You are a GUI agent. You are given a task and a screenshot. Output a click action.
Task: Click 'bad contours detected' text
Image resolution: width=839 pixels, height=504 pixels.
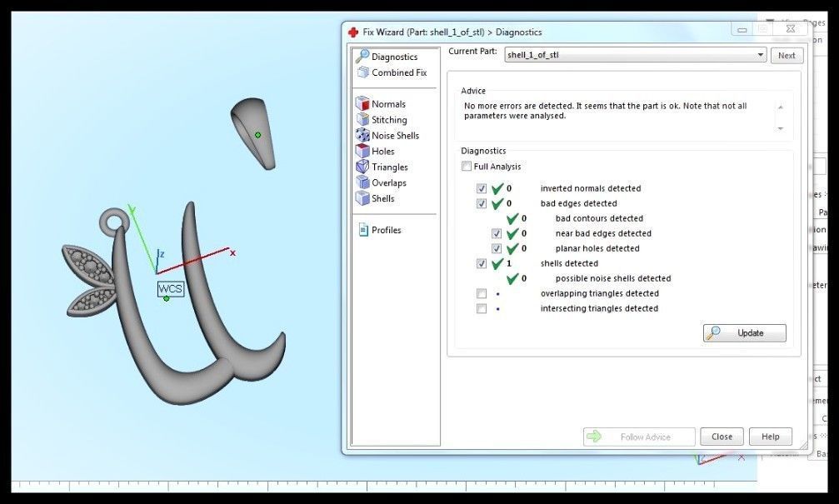599,218
